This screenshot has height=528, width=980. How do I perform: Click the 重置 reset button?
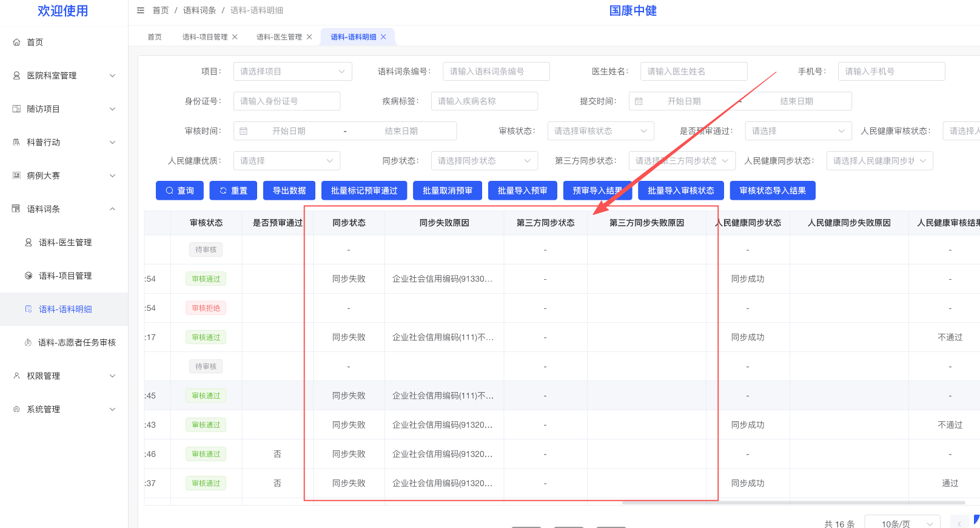pos(233,191)
